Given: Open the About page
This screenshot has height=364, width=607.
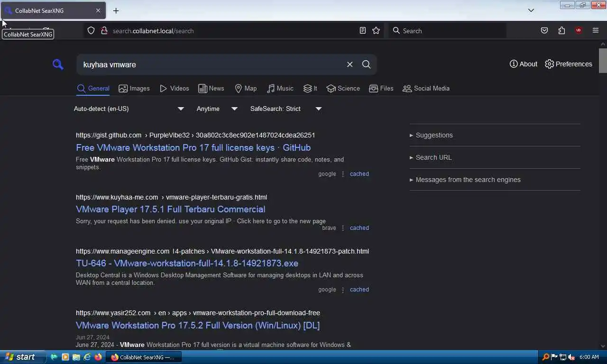Looking at the screenshot, I should [524, 64].
